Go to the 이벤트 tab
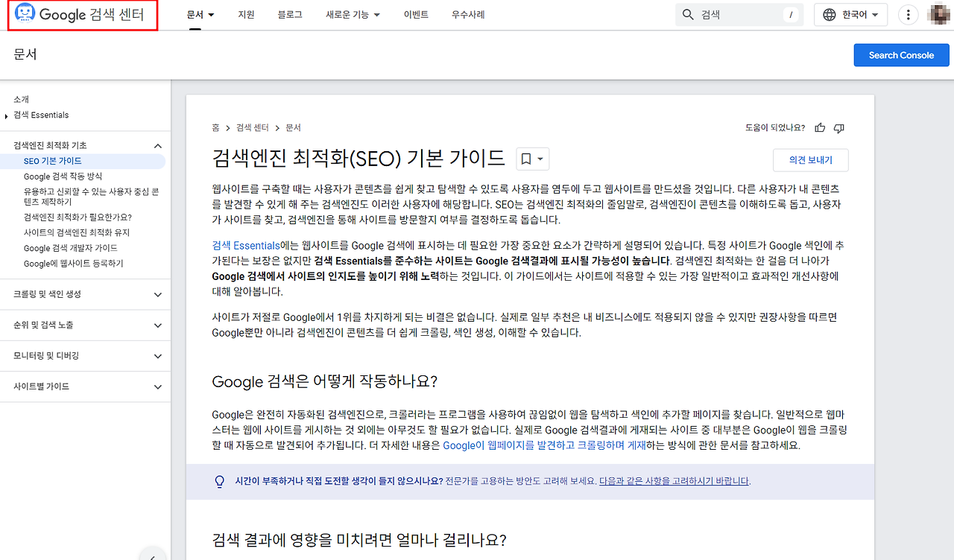This screenshot has width=954, height=560. (x=416, y=14)
